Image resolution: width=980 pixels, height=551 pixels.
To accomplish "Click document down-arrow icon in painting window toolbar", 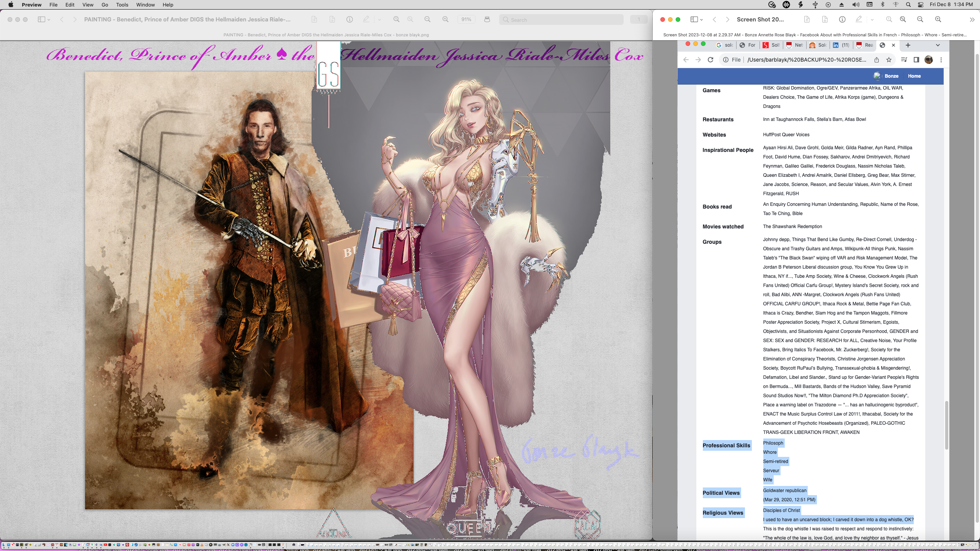I will click(x=332, y=20).
